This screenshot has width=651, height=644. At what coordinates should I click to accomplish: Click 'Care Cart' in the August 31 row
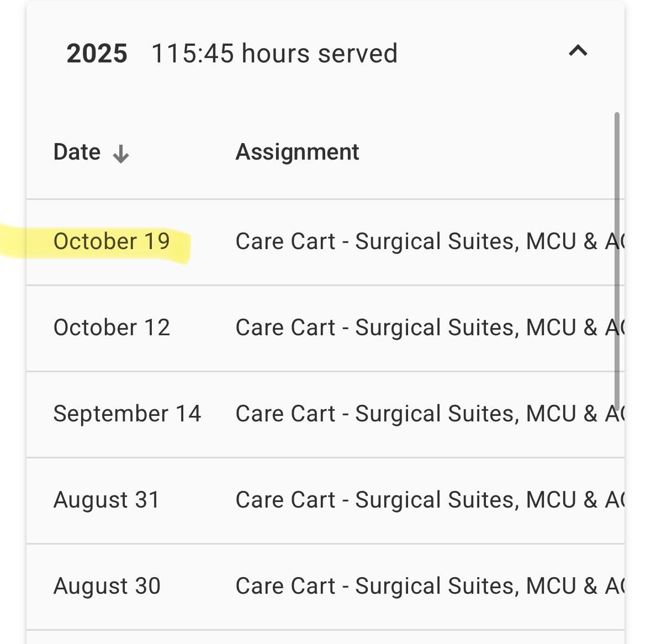pyautogui.click(x=285, y=500)
